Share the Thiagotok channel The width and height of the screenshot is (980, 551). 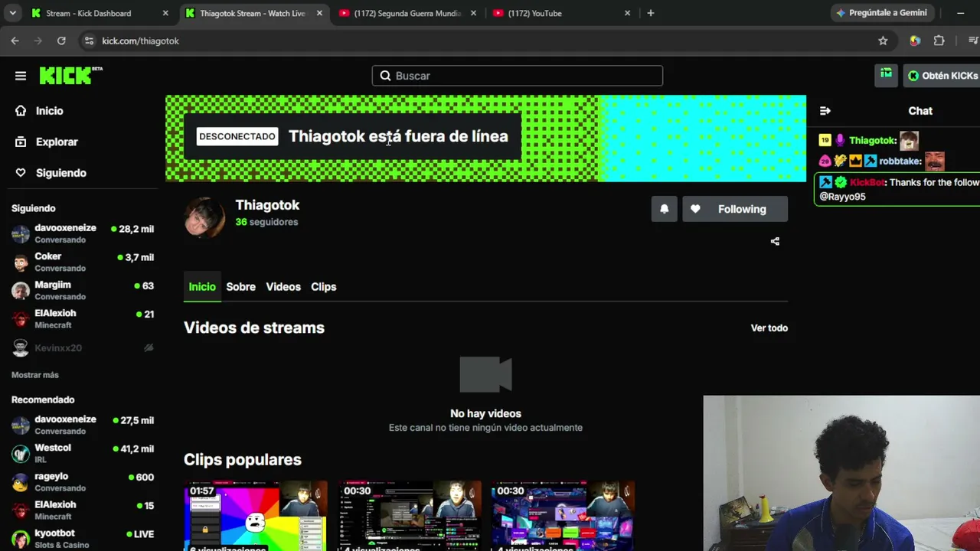pyautogui.click(x=775, y=241)
